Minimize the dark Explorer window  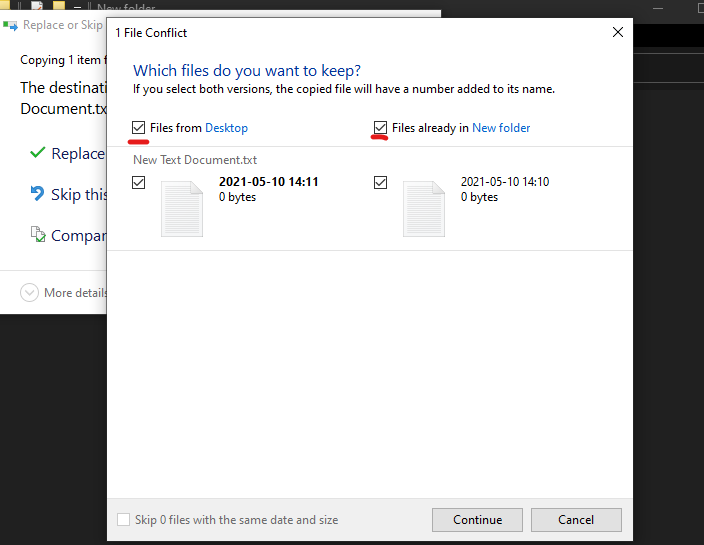click(x=658, y=9)
